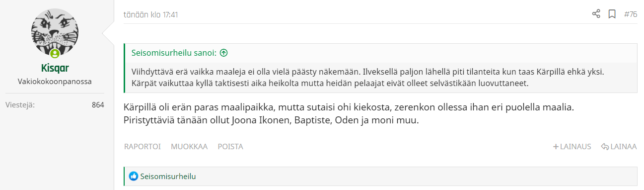Viewport: 644px width, 190px height.
Task: Click the message count 864
Action: 98,105
